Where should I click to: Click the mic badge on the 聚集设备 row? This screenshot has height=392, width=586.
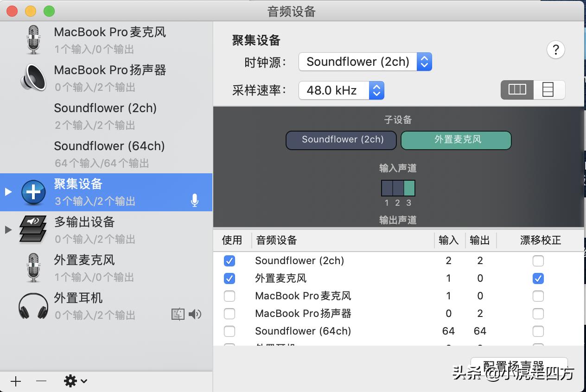[194, 200]
